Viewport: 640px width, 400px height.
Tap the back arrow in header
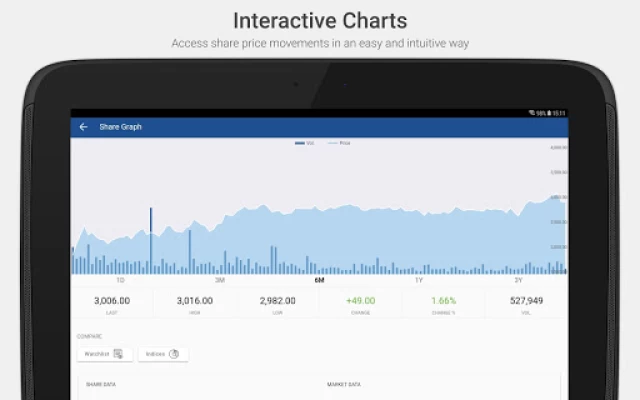(x=84, y=127)
